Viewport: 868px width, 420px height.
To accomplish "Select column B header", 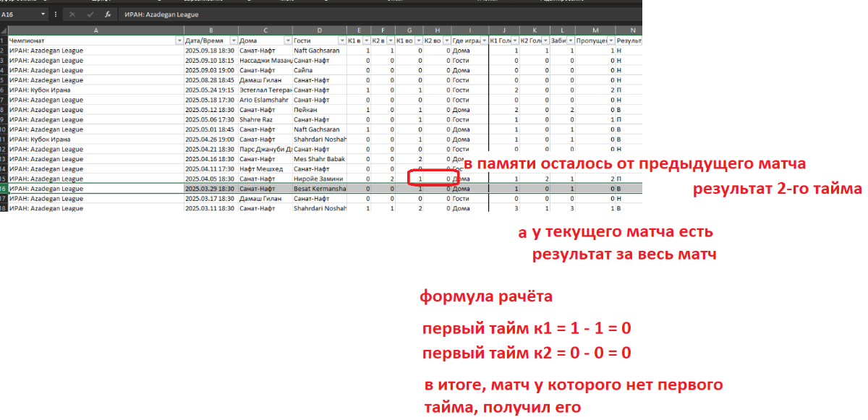I will pyautogui.click(x=210, y=30).
